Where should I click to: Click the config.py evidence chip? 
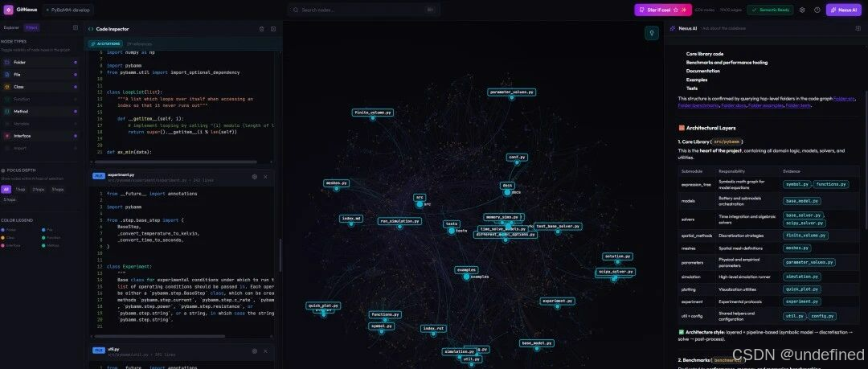tap(821, 317)
